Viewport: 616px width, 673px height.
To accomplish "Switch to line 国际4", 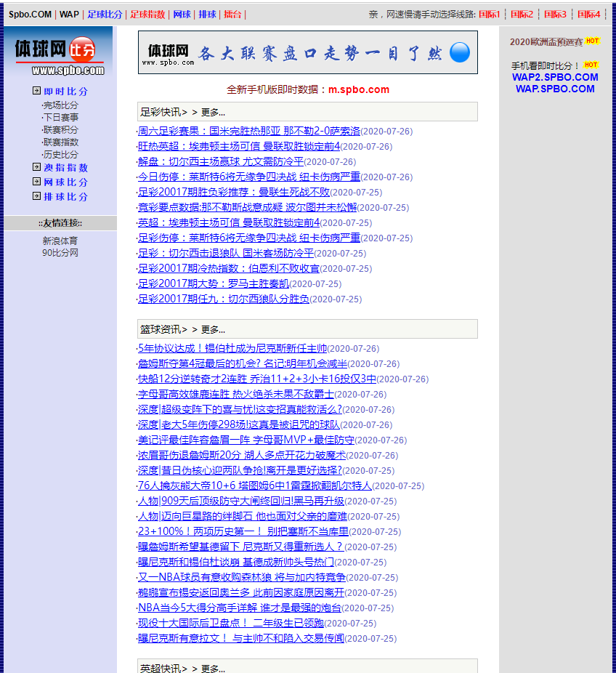I will 588,15.
